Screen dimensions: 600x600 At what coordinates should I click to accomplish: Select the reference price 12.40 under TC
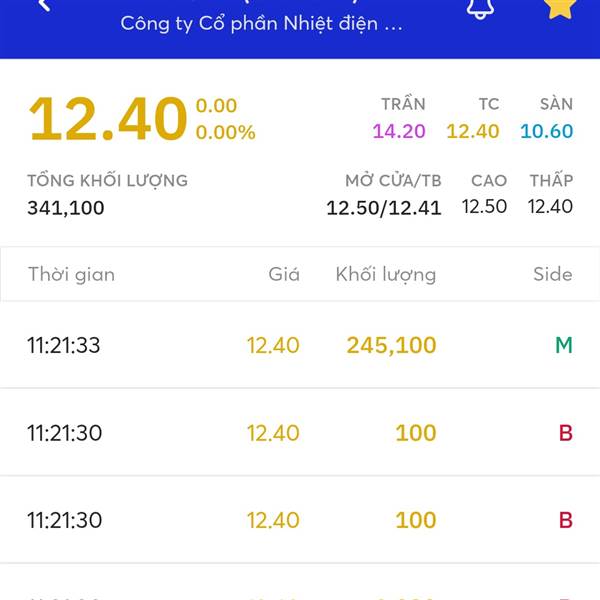[x=473, y=131]
